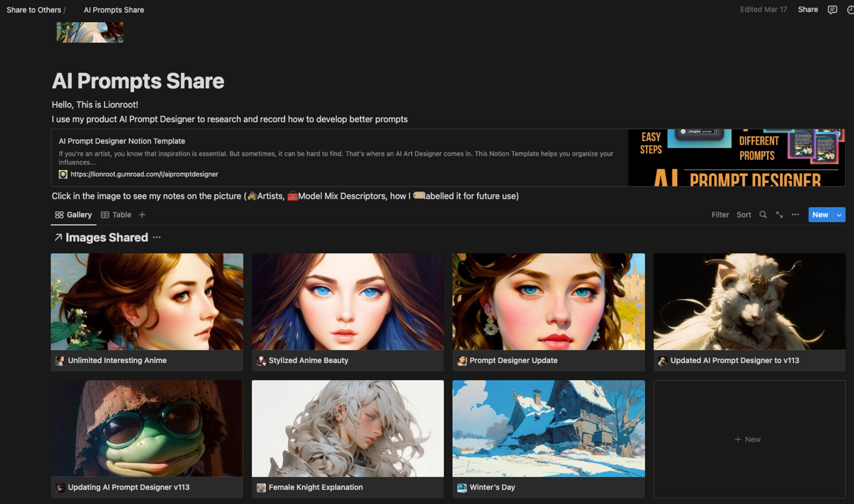Click the Share button
The width and height of the screenshot is (854, 504).
point(808,9)
